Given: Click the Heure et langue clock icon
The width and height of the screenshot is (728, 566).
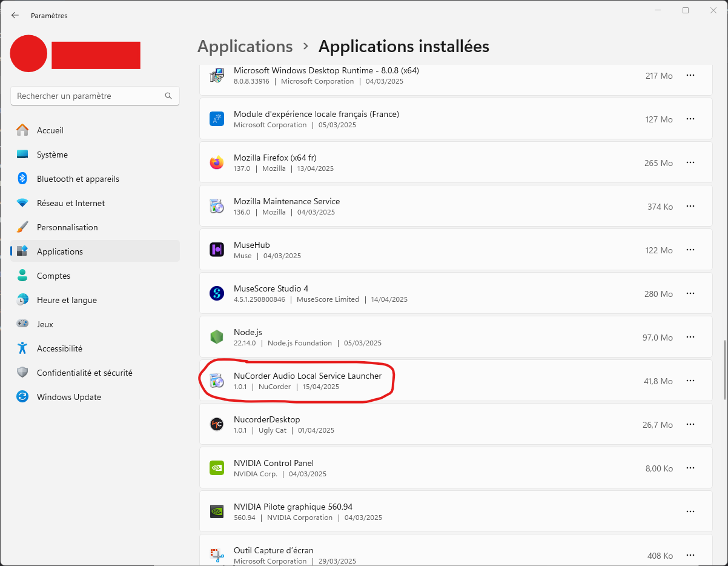Looking at the screenshot, I should (x=22, y=300).
